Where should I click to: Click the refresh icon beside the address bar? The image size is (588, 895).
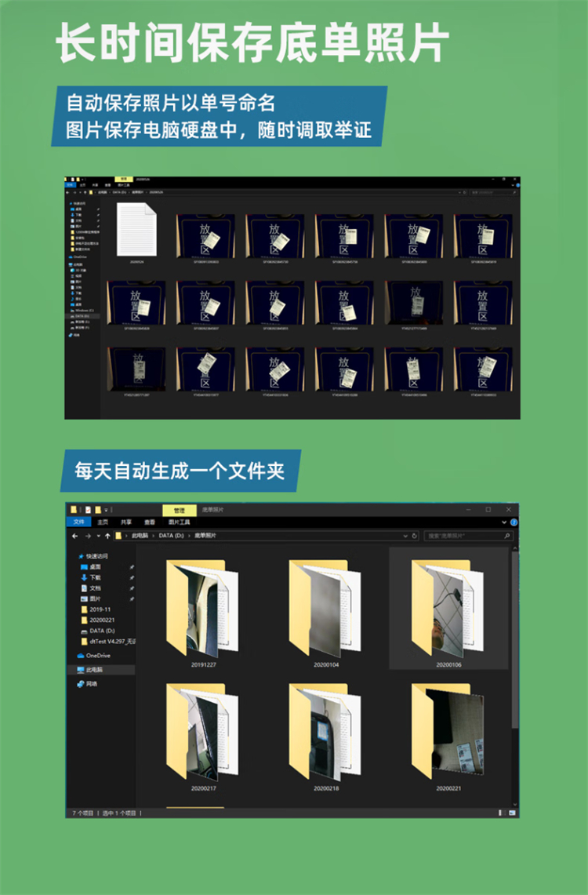[x=415, y=536]
